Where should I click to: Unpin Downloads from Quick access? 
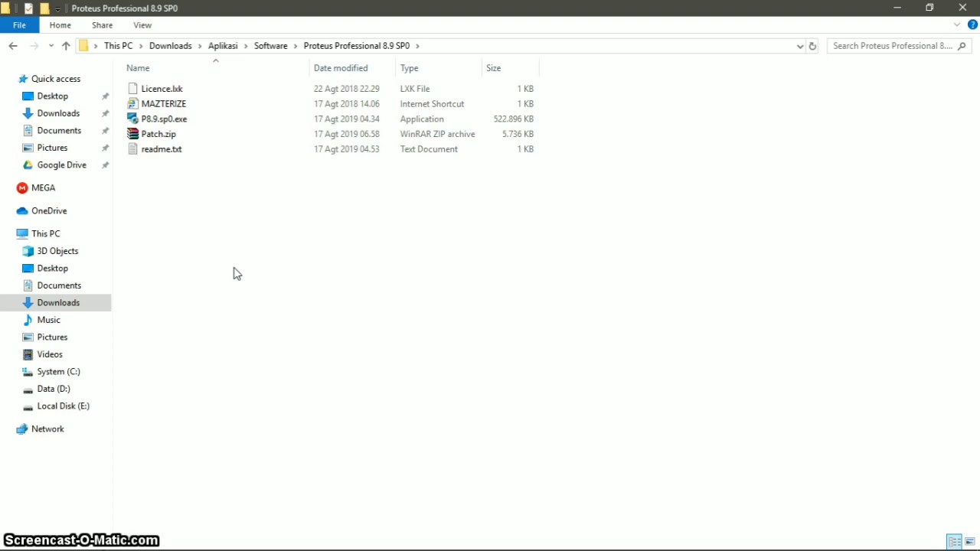(106, 113)
